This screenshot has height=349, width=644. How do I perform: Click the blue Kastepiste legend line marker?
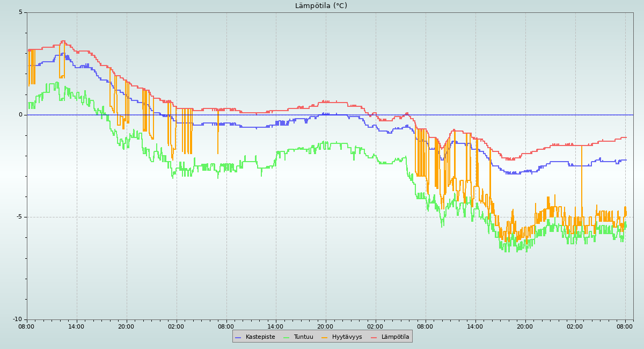coord(238,337)
